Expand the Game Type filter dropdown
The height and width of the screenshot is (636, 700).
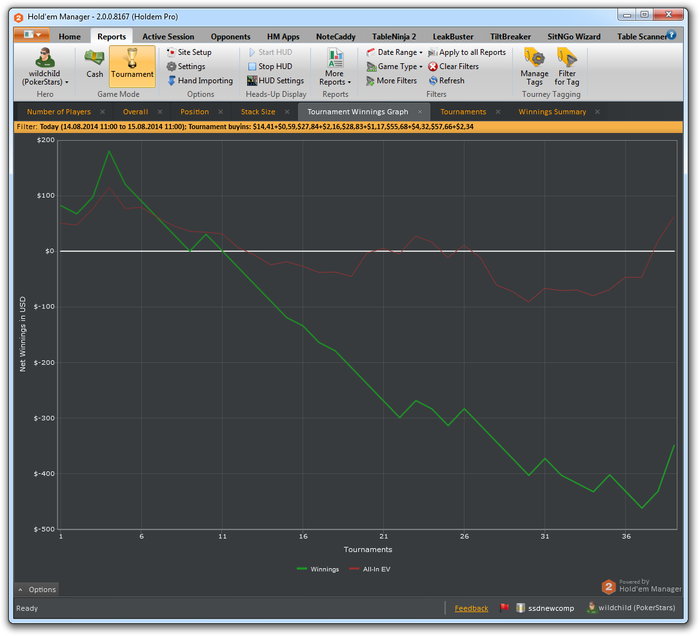[421, 67]
